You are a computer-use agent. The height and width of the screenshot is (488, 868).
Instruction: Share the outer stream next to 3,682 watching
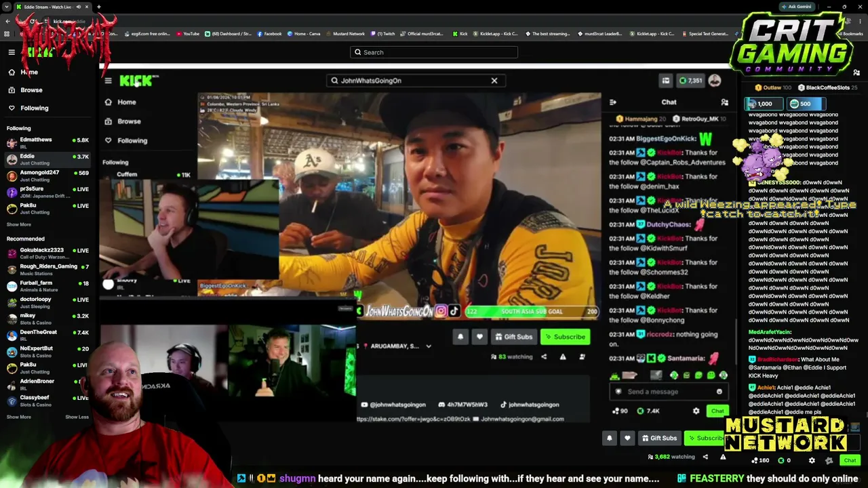coord(705,457)
